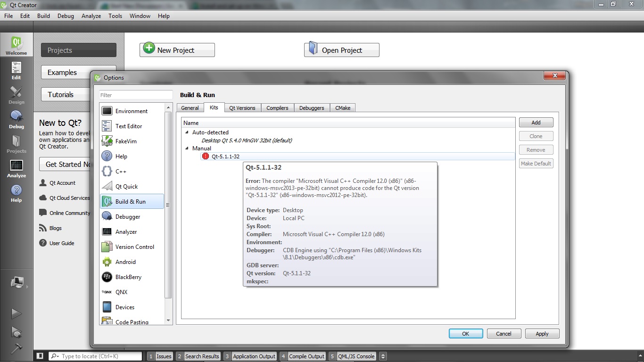This screenshot has width=644, height=362.
Task: Click the New Project button
Action: coord(177,50)
